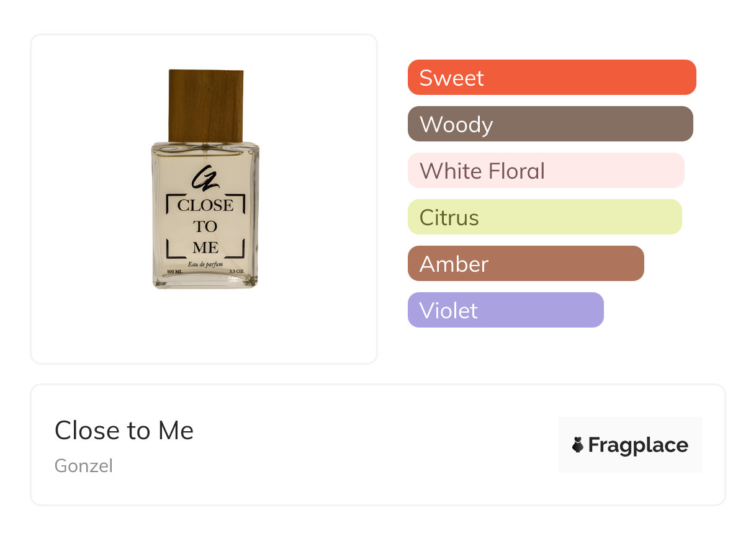This screenshot has width=756, height=536.
Task: Click the Fragplace wordmark text
Action: pos(638,445)
